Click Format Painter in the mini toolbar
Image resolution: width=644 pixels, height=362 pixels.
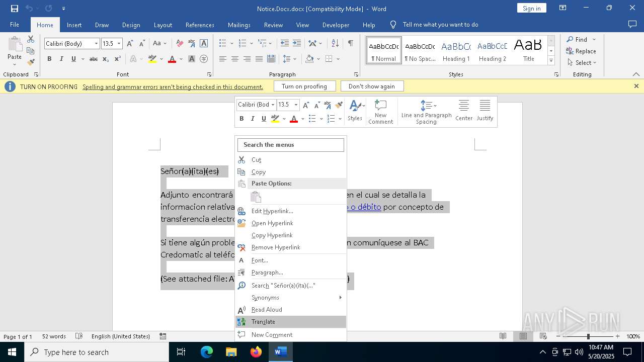click(x=339, y=105)
